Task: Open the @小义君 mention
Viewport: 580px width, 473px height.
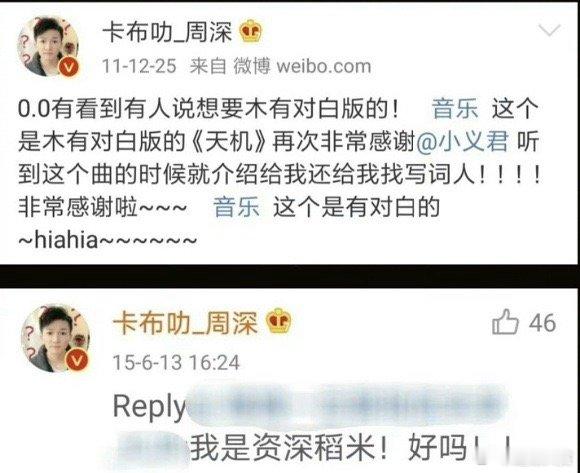Action: tap(462, 141)
